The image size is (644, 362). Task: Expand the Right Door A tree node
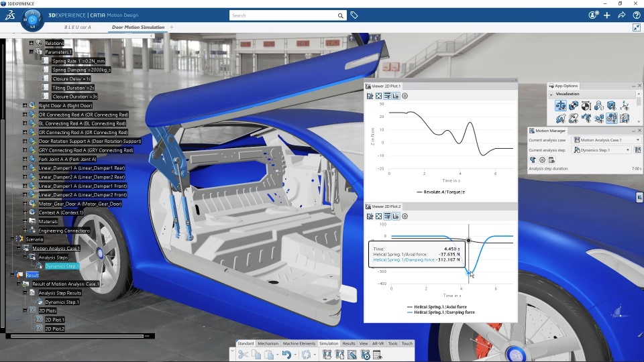[x=25, y=105]
